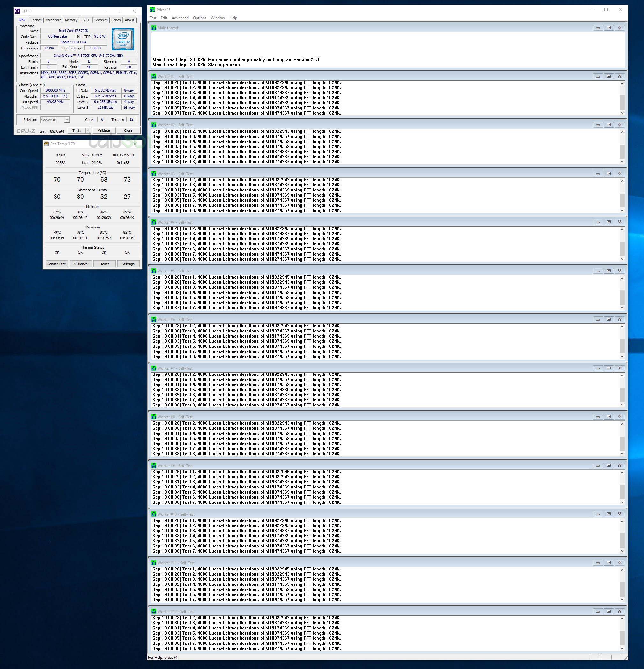Click the CPU-Z Threads count field
644x669 pixels.
[131, 119]
